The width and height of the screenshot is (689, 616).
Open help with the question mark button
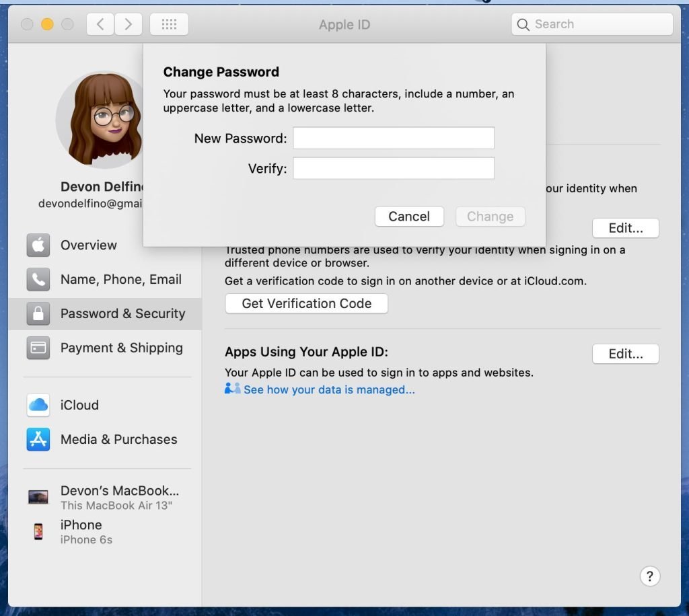650,576
